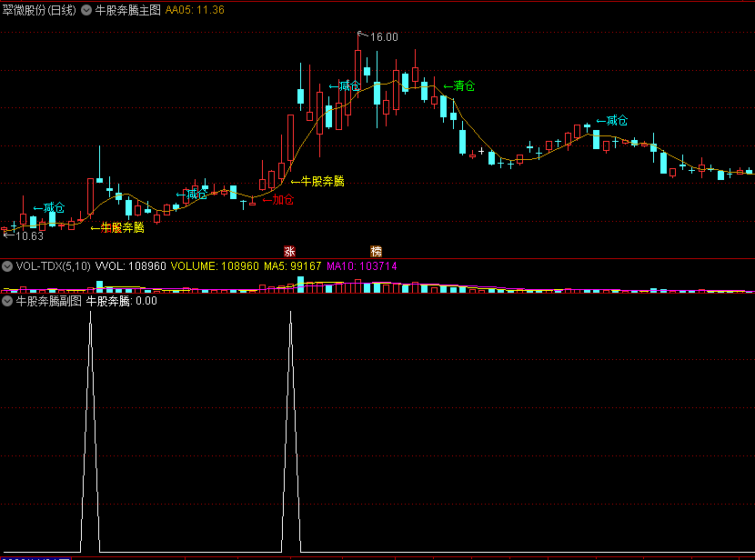
Task: Click the MA5: 99167 value
Action: point(293,266)
